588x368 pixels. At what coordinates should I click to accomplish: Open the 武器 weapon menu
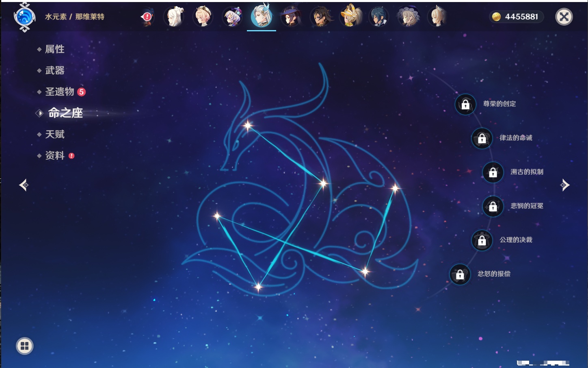click(x=54, y=70)
